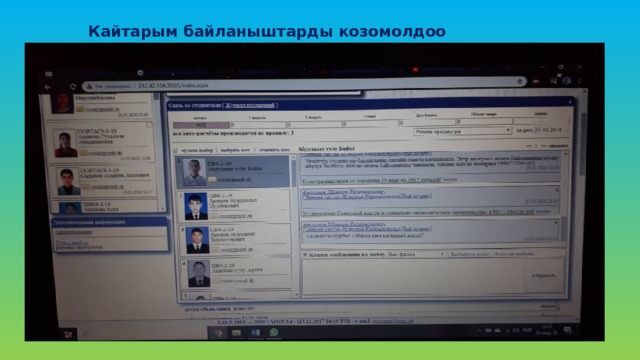The width and height of the screenshot is (640, 360).
Task: Click the message envelope icon for student number 2
Action: 214,216
